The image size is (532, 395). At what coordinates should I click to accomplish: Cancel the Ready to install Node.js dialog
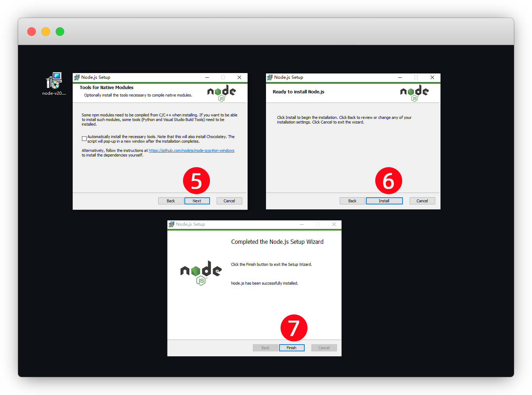(422, 201)
